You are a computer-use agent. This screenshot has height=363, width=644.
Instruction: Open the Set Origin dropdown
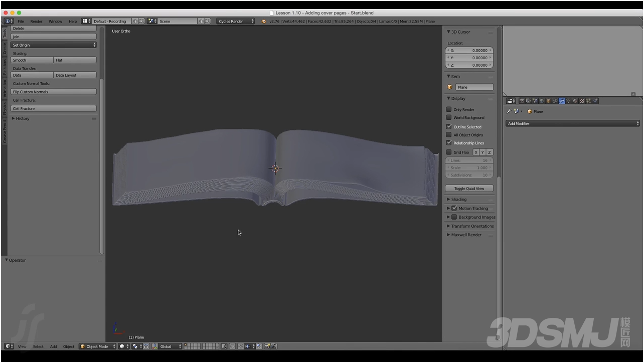[x=54, y=45]
